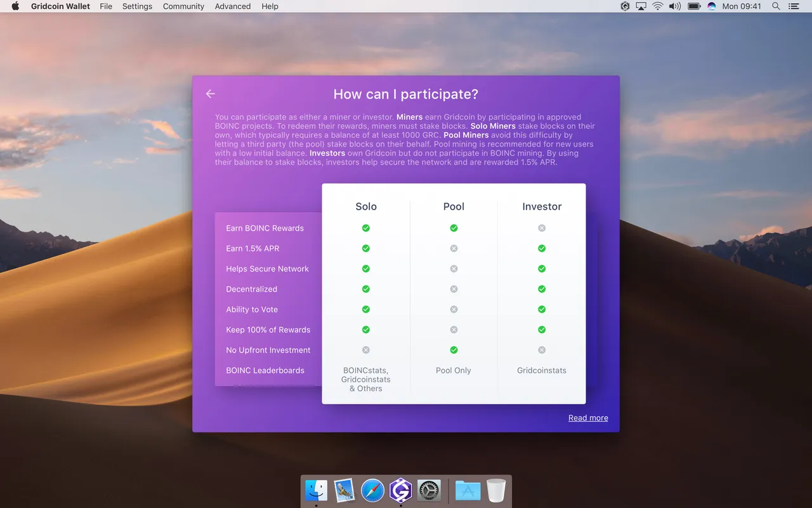The image size is (812, 508).
Task: Open Mail stamp app in the Dock
Action: coord(344,490)
